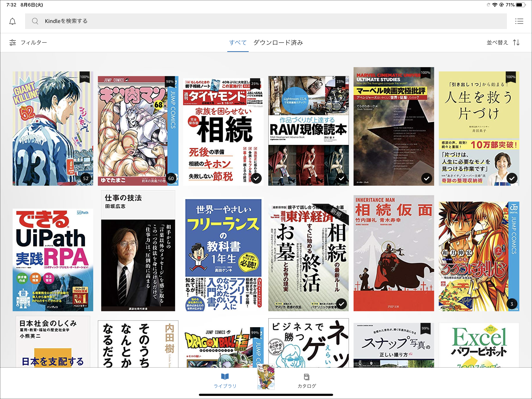The width and height of the screenshot is (532, 399).
Task: Open フリーランスの教科書1年生 book
Action: coord(223,254)
